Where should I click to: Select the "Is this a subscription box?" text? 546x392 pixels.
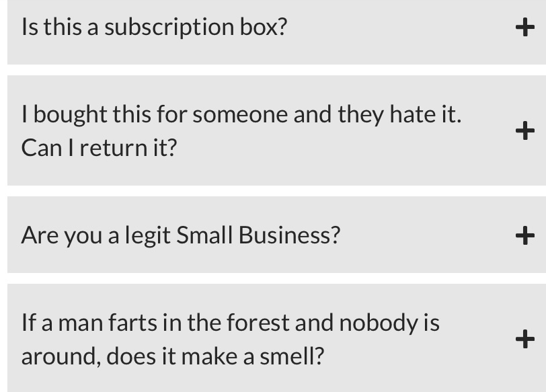coord(154,28)
